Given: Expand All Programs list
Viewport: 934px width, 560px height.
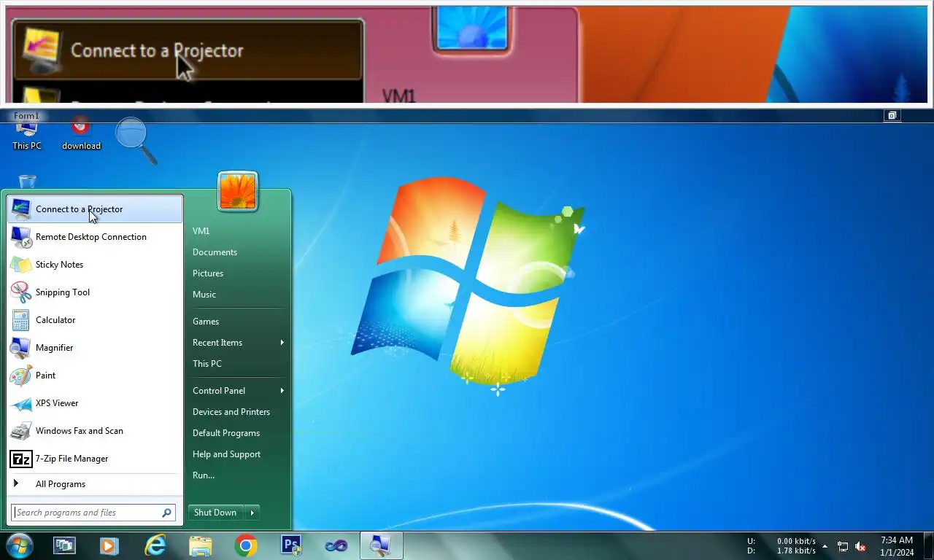Looking at the screenshot, I should pos(94,484).
